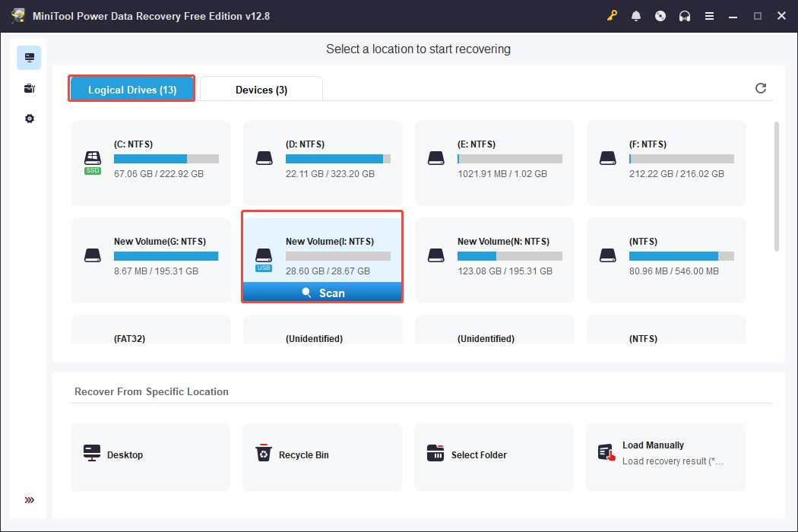
Task: Click the bootable media disc icon
Action: tap(660, 15)
